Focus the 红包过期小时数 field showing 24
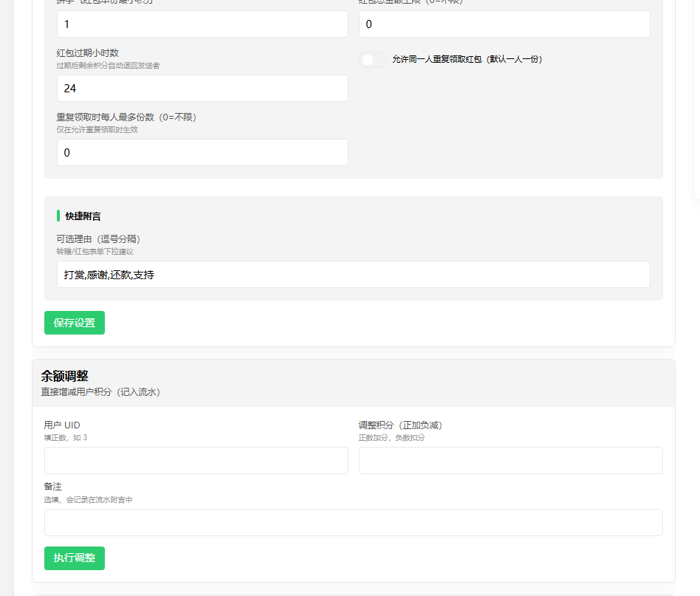Viewport: 700px width, 596px height. point(202,89)
